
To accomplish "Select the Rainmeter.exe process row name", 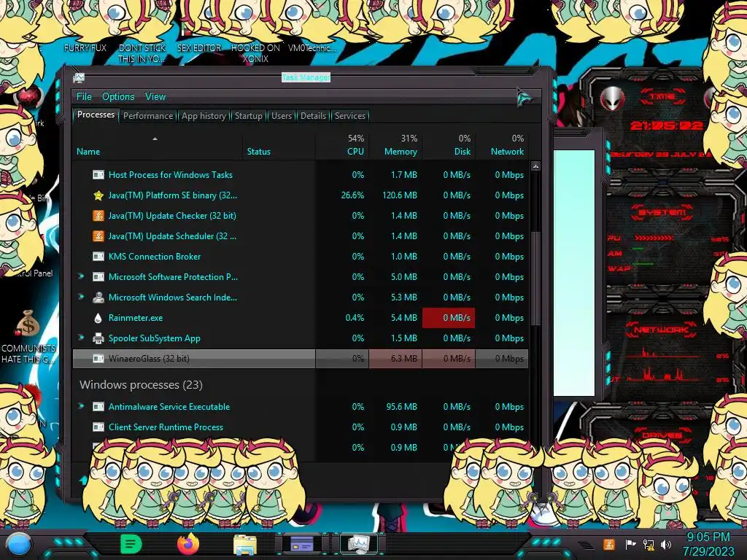I will [135, 318].
